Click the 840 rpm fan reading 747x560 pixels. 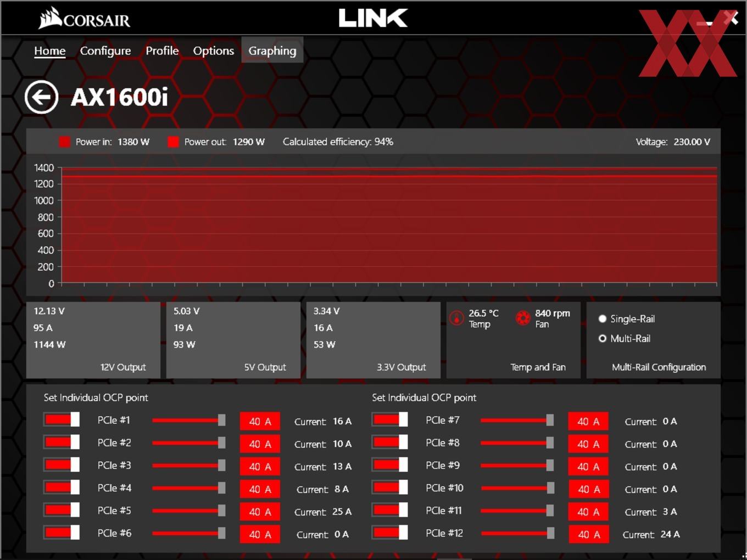tap(553, 313)
